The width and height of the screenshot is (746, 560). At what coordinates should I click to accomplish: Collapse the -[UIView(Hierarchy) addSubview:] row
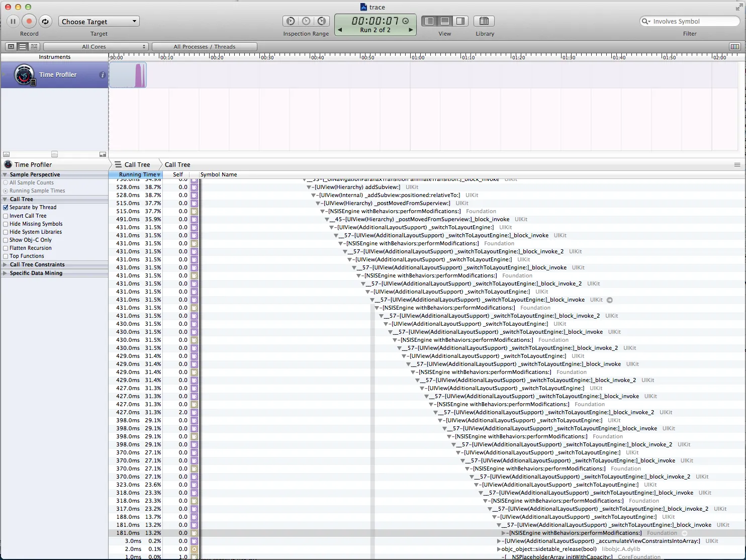click(x=309, y=187)
